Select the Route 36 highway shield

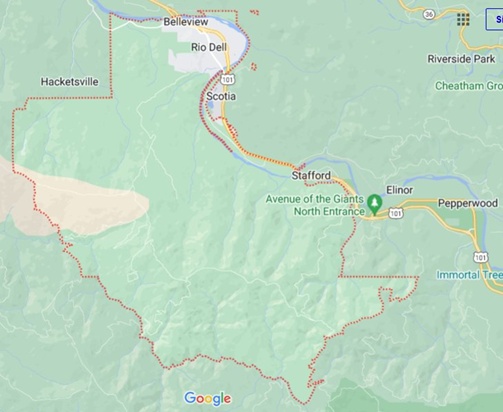point(429,14)
